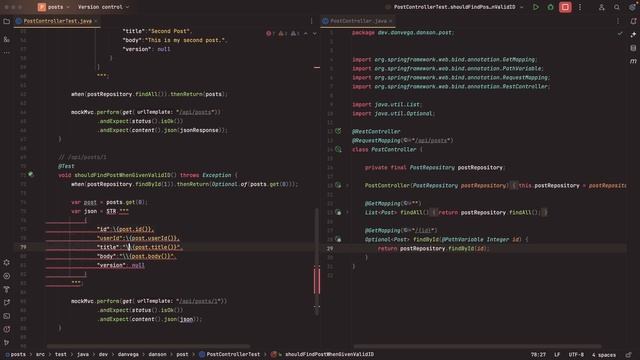
Task: Click gutter icon beside PostController constructor
Action: (338, 185)
